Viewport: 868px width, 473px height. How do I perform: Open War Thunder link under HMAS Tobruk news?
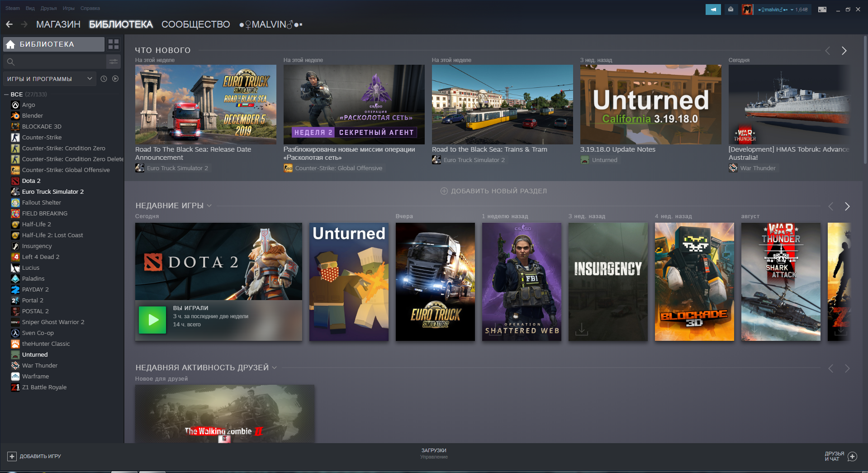pyautogui.click(x=758, y=168)
